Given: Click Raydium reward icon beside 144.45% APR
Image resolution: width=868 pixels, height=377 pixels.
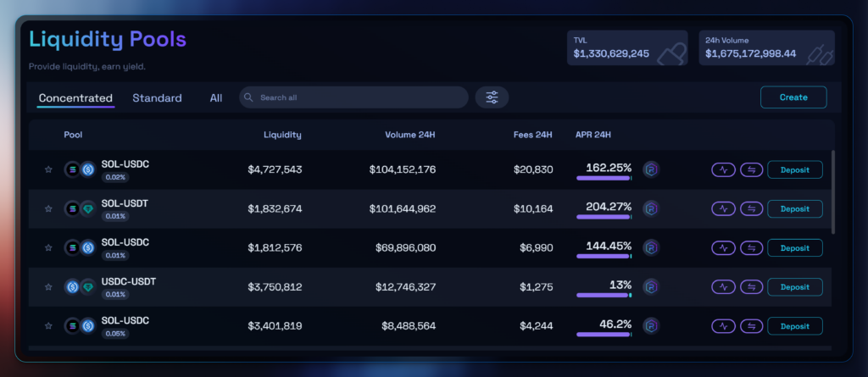Looking at the screenshot, I should [651, 247].
